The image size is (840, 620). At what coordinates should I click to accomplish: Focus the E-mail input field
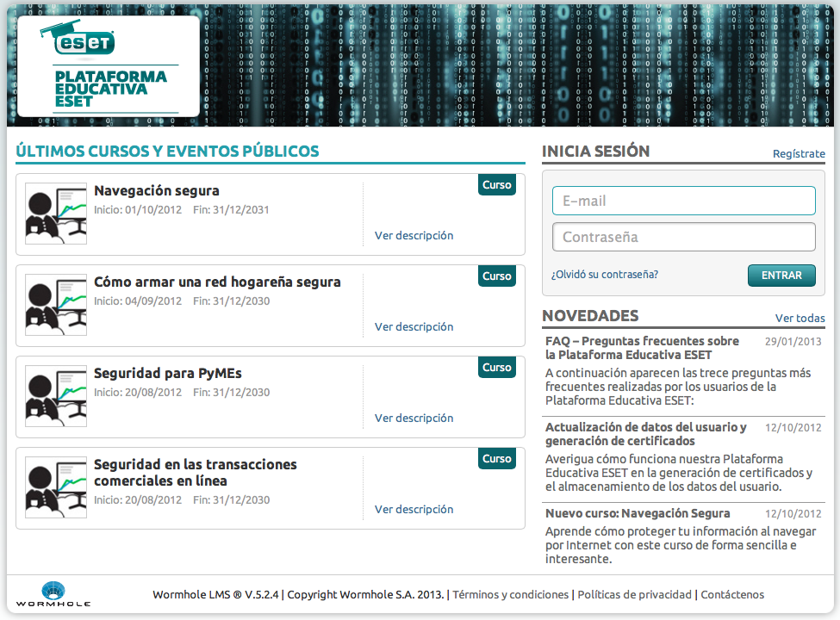(x=683, y=201)
